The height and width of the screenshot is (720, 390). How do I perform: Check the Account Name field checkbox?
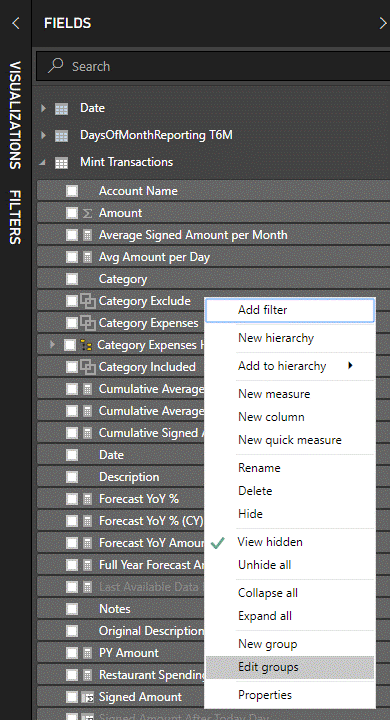point(72,191)
